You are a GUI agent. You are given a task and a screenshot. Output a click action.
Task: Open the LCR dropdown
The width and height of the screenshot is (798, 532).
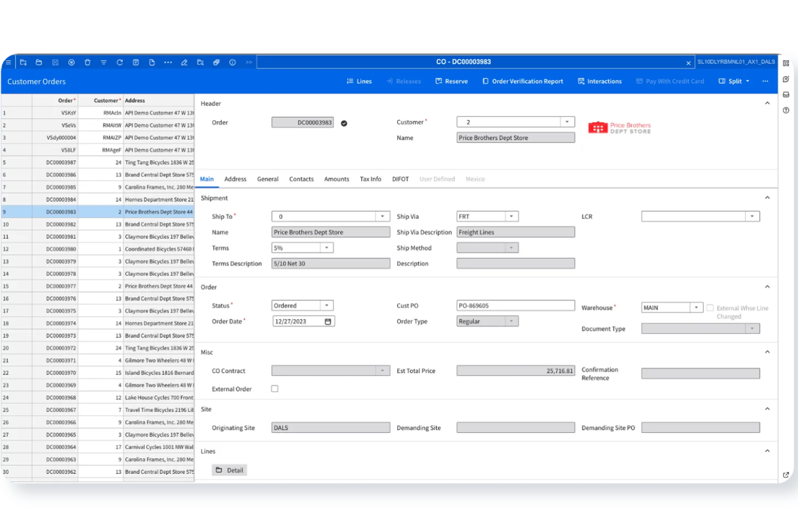752,217
